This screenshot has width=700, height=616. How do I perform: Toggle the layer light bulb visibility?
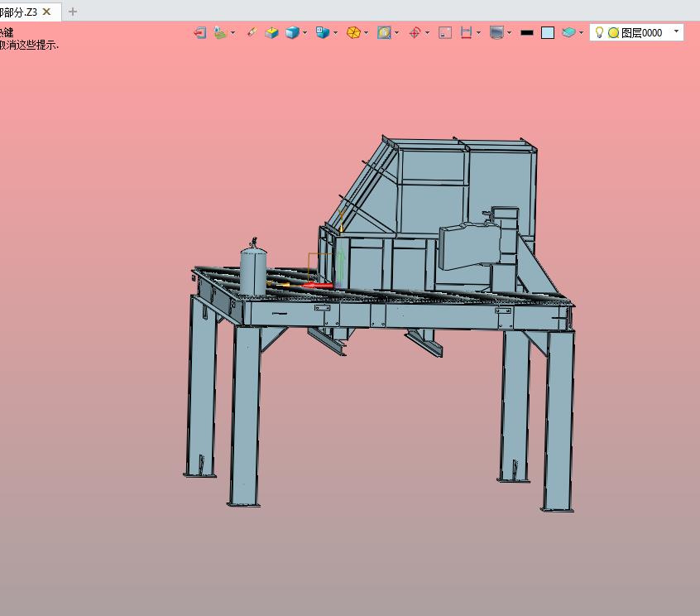pos(599,32)
